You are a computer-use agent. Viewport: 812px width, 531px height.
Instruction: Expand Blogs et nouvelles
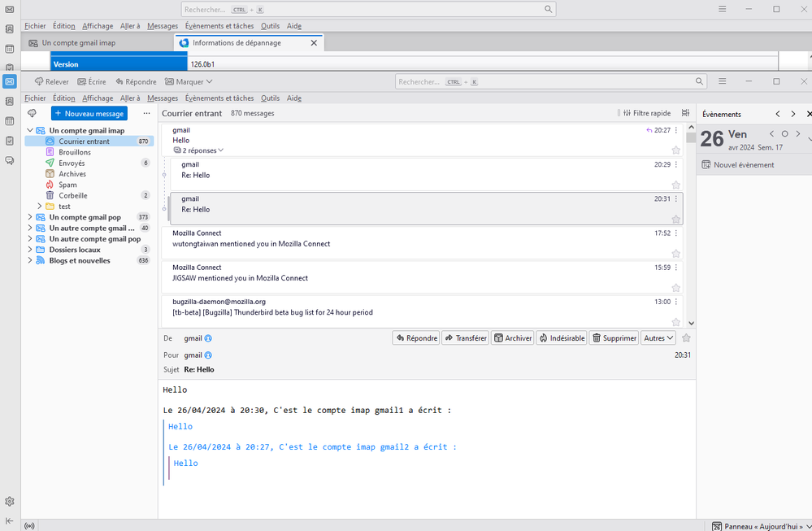point(30,260)
